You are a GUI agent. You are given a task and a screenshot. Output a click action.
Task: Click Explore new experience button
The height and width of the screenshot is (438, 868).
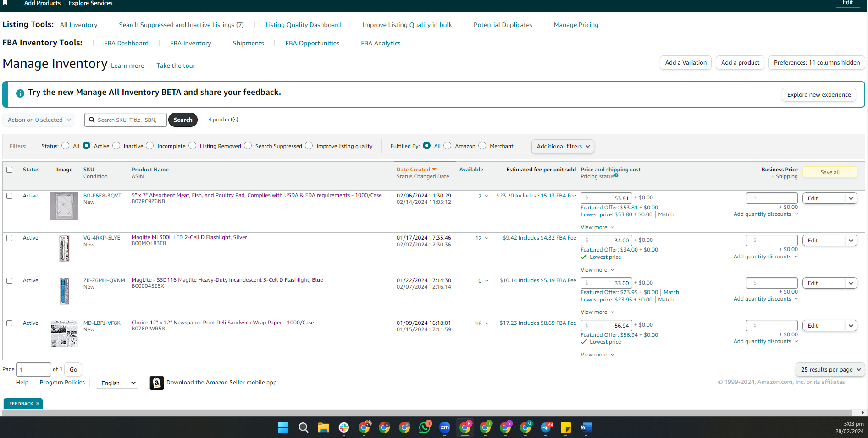coord(819,95)
